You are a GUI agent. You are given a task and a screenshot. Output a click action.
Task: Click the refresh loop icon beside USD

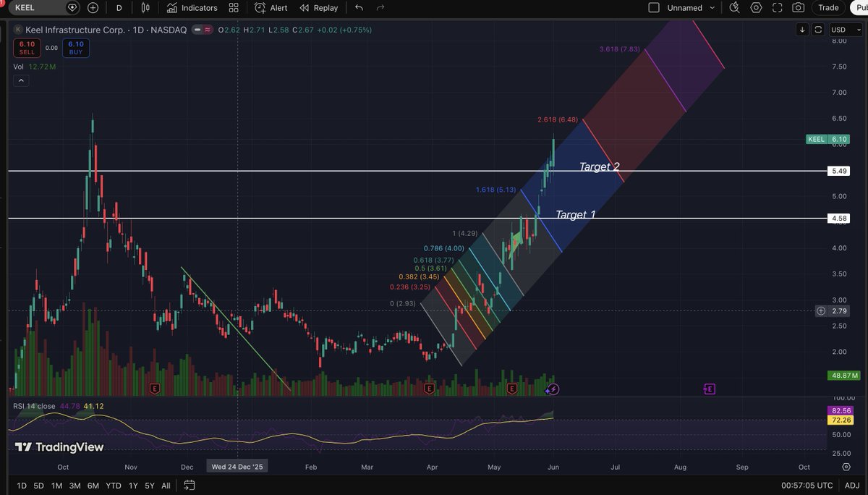(x=817, y=30)
